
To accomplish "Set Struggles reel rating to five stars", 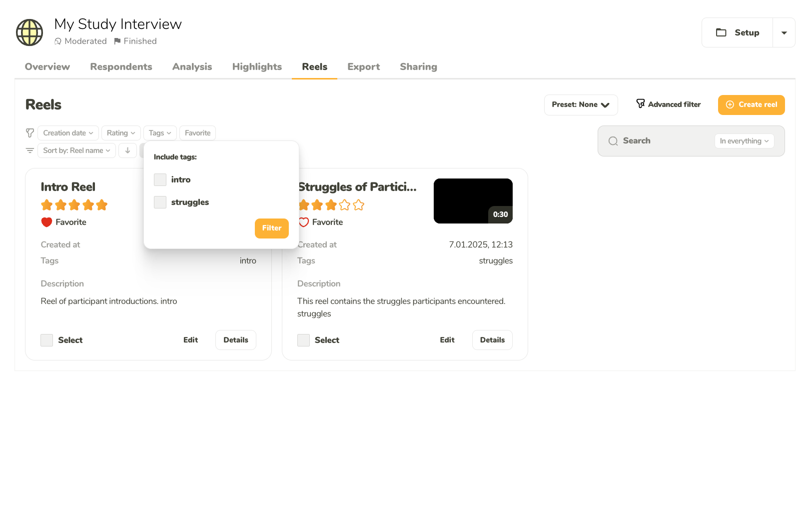I will point(359,205).
